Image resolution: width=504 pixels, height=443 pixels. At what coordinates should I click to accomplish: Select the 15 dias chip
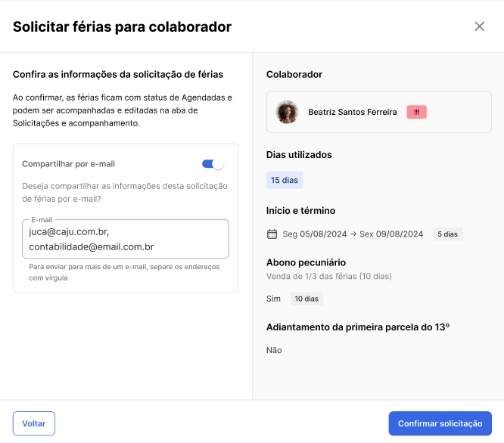point(285,180)
